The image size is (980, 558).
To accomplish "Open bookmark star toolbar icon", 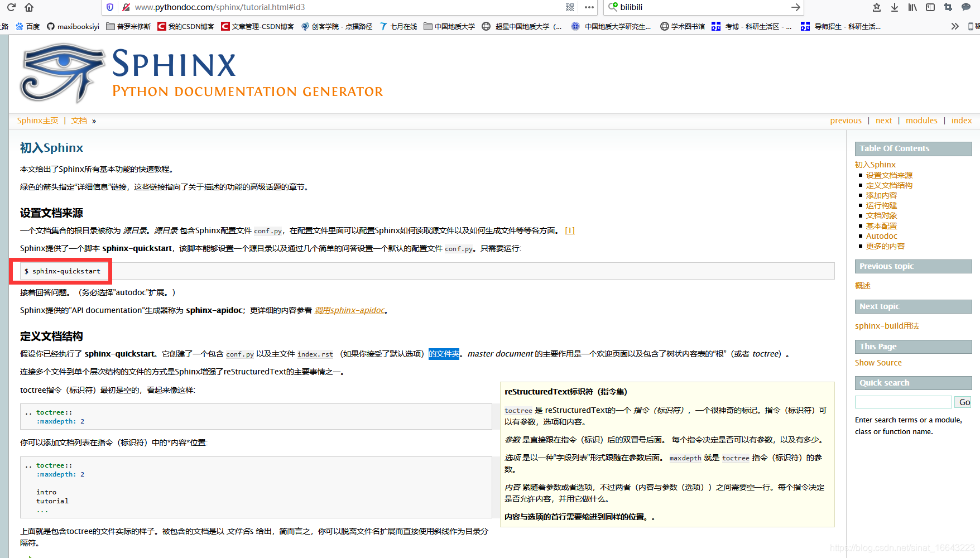I will click(877, 7).
